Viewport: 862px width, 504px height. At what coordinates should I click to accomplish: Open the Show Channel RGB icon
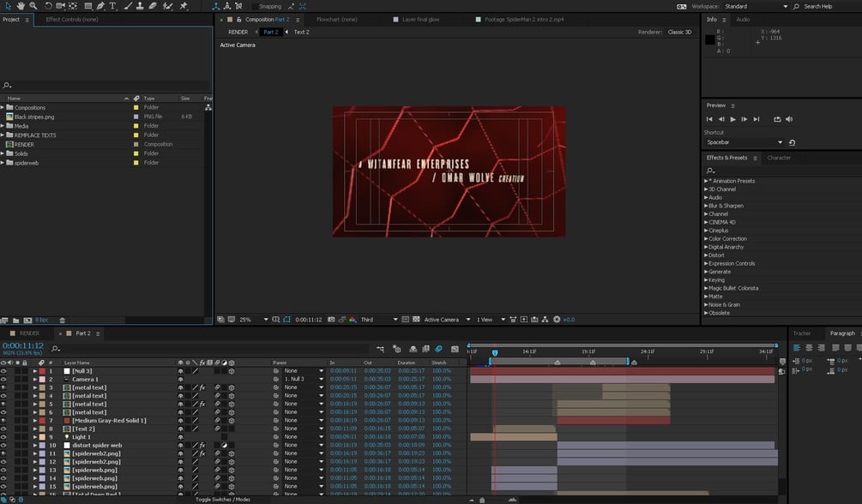pyautogui.click(x=353, y=320)
